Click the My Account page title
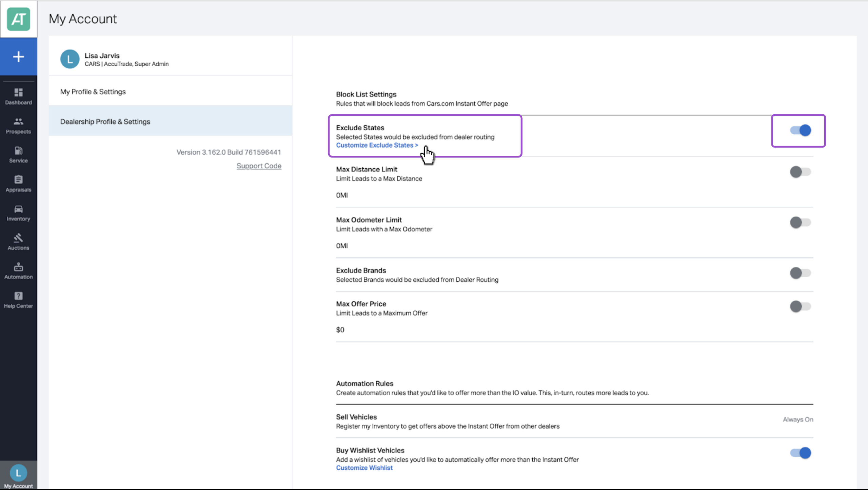 pos(83,19)
